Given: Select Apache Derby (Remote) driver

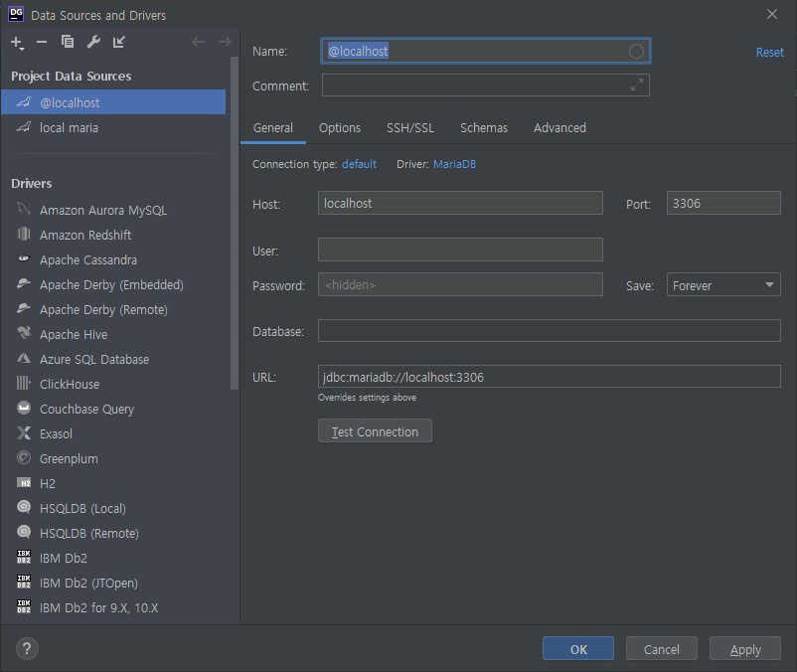Looking at the screenshot, I should [x=113, y=309].
